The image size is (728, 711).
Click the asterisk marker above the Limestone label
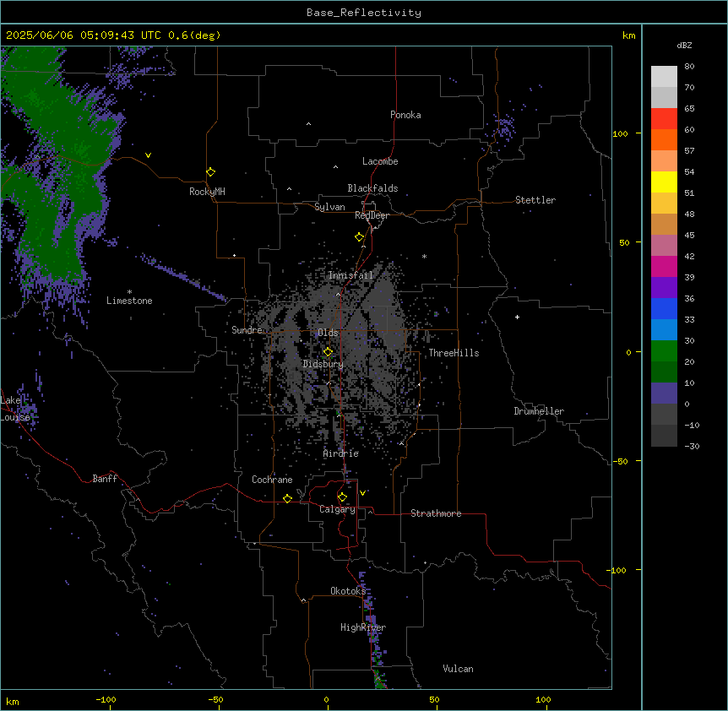click(129, 292)
